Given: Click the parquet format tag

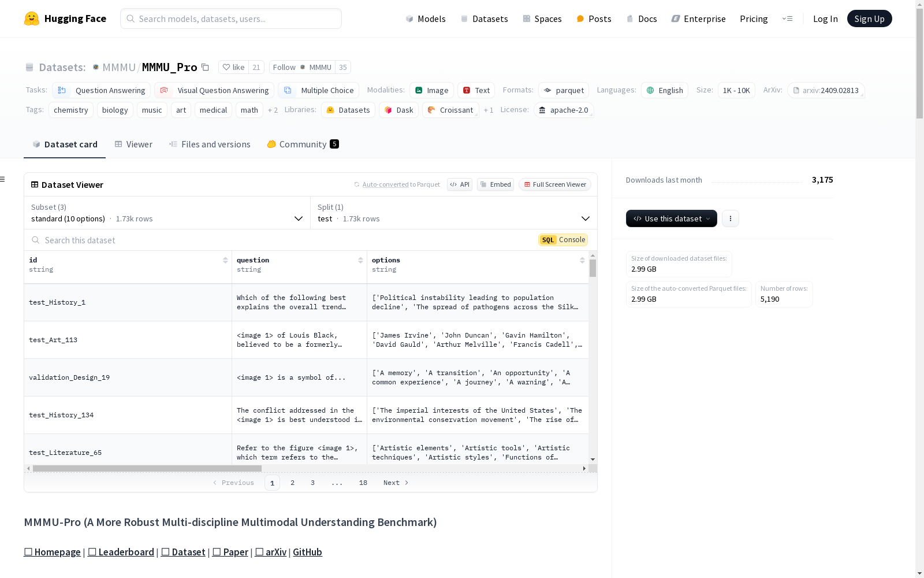Looking at the screenshot, I should [564, 90].
